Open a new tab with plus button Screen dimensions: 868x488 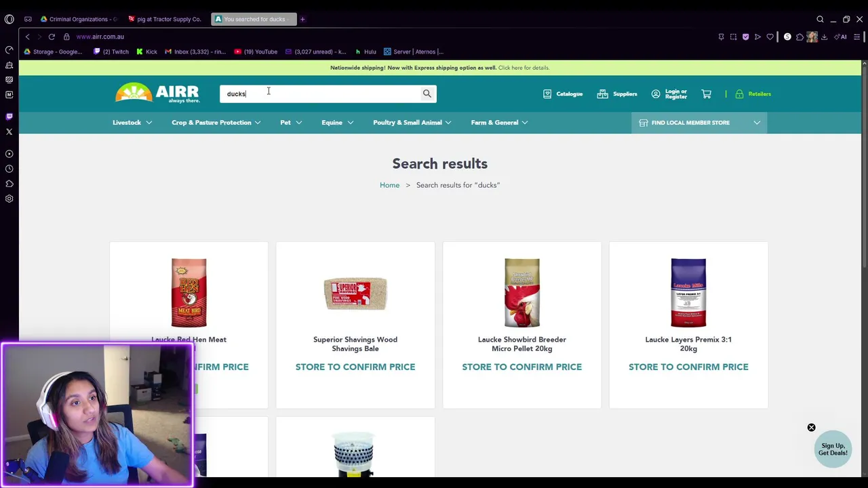[302, 19]
